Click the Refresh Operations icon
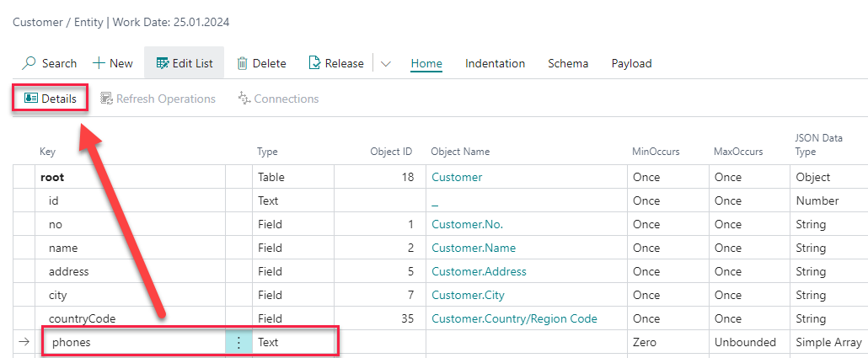This screenshot has height=358, width=868. (107, 99)
